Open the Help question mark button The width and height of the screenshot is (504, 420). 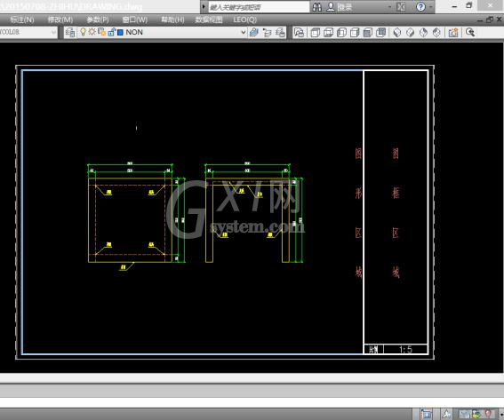tap(420, 7)
